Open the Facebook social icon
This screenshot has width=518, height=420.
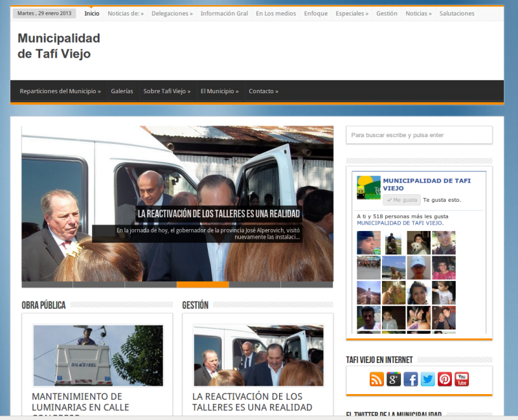point(411,379)
